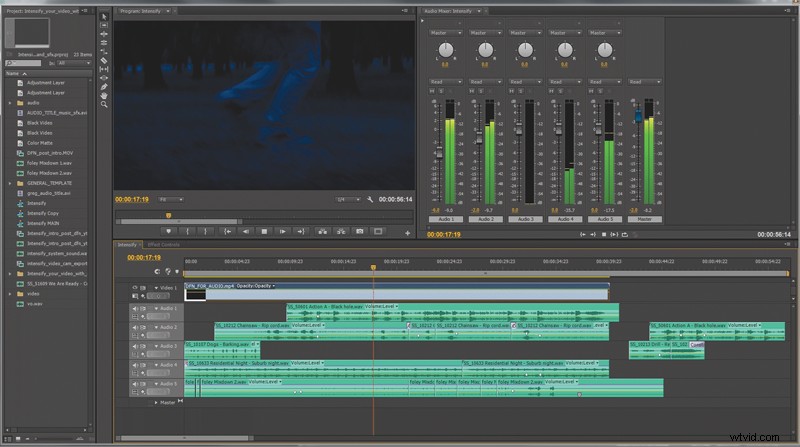Screen dimensions: 800x447
Task: Click the Audio Mixer: Intensify tab
Action: 448,11
